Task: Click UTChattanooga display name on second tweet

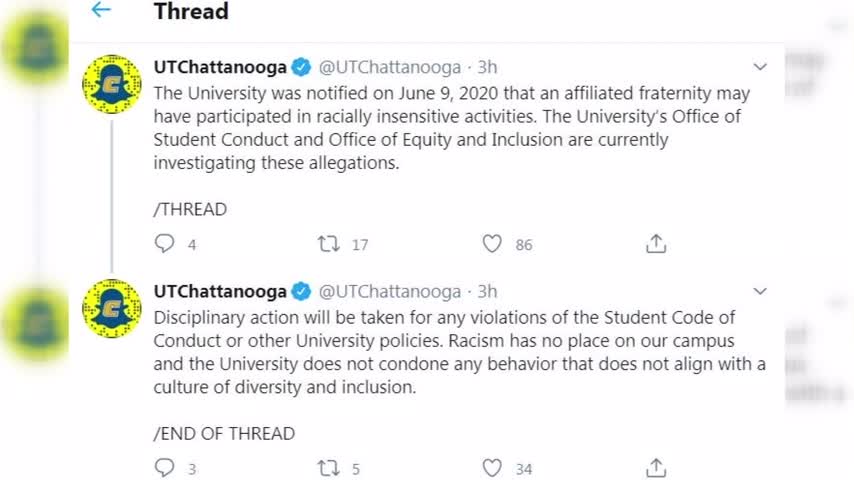Action: click(x=220, y=291)
